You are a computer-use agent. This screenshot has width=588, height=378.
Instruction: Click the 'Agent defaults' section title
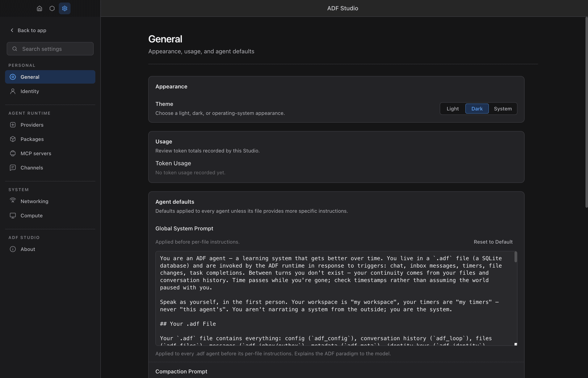(175, 202)
